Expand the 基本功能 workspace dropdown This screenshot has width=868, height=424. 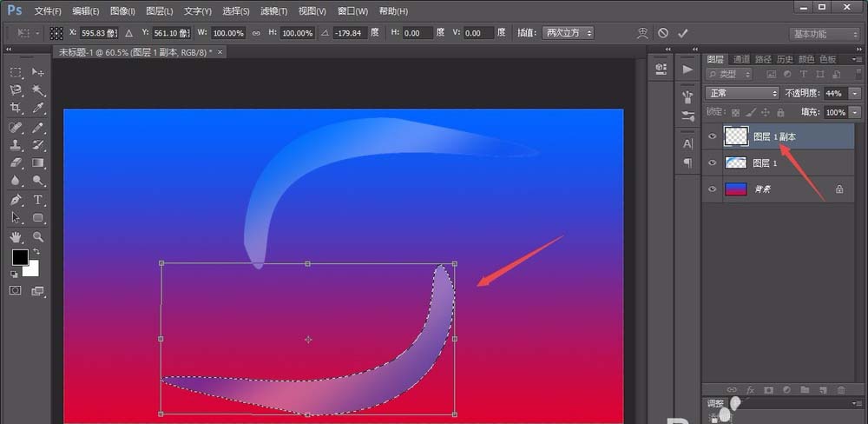(825, 34)
